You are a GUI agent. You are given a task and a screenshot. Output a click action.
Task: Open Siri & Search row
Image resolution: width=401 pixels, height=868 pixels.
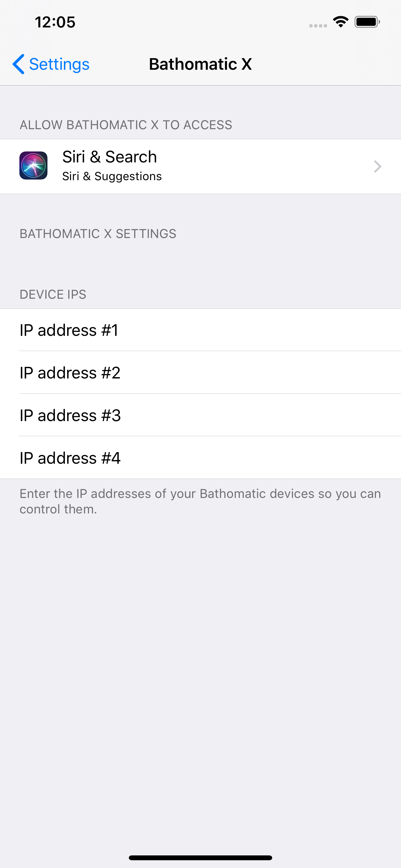tap(200, 166)
